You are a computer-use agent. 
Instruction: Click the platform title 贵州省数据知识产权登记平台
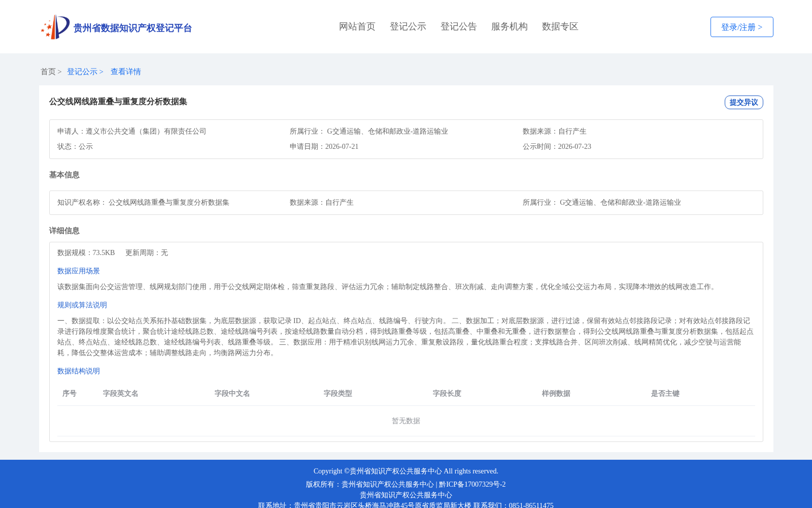tap(132, 28)
